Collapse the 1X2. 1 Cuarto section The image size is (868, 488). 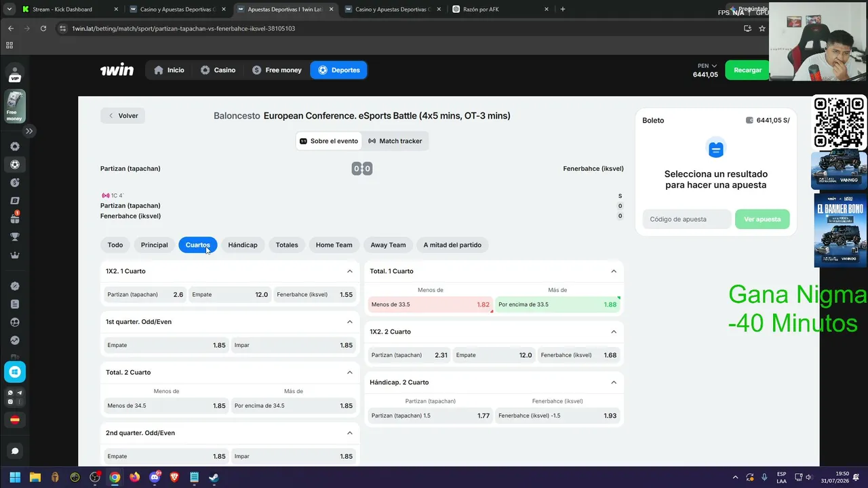[x=350, y=271]
